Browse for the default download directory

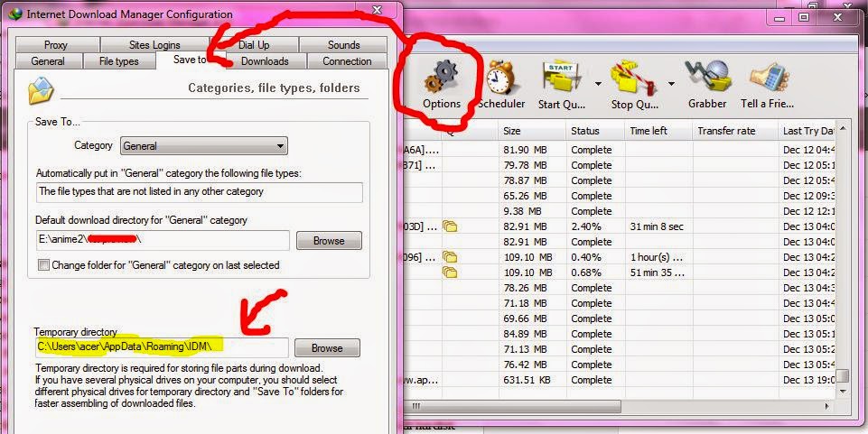329,241
